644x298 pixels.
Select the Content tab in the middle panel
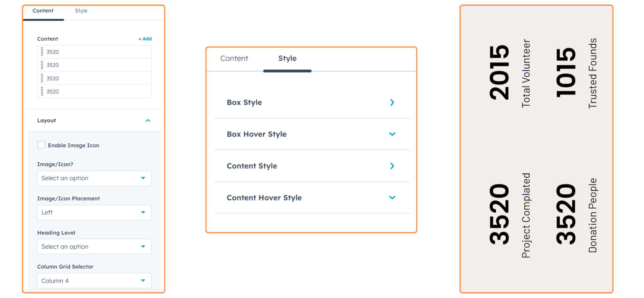click(x=234, y=58)
